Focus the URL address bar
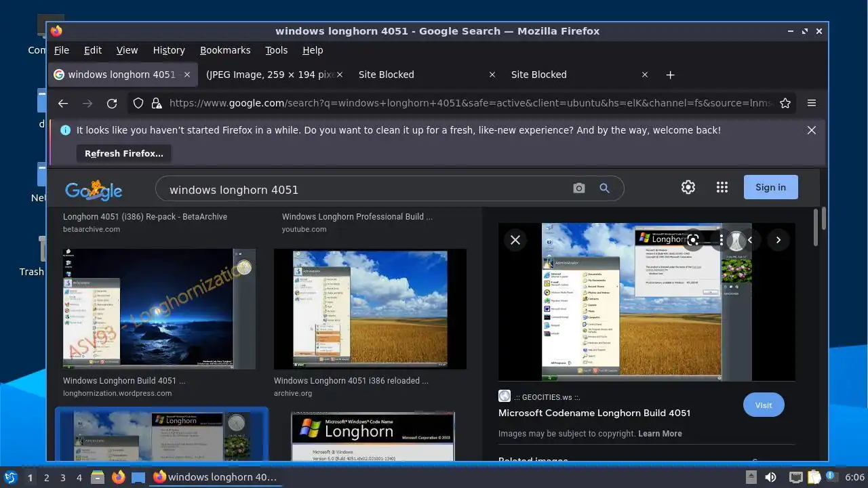 coord(470,103)
